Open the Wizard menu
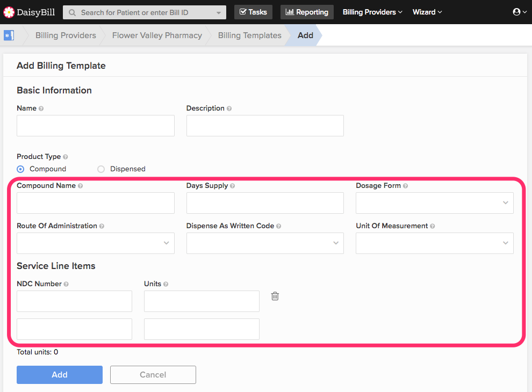The image size is (532, 392). pos(427,12)
